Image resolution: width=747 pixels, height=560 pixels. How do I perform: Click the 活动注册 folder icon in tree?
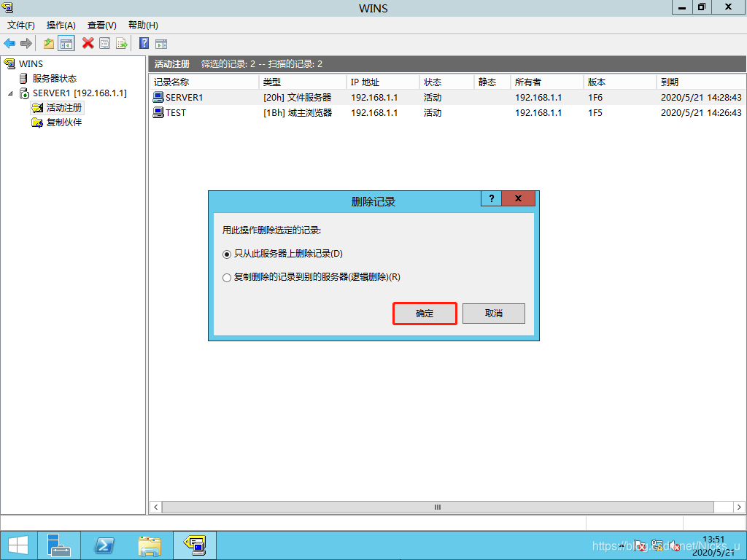tap(37, 108)
